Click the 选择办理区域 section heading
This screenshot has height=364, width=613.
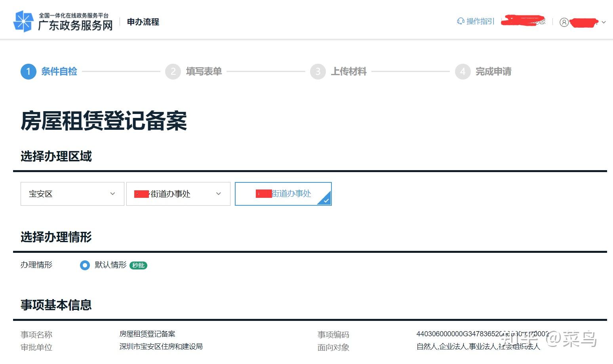pos(56,156)
